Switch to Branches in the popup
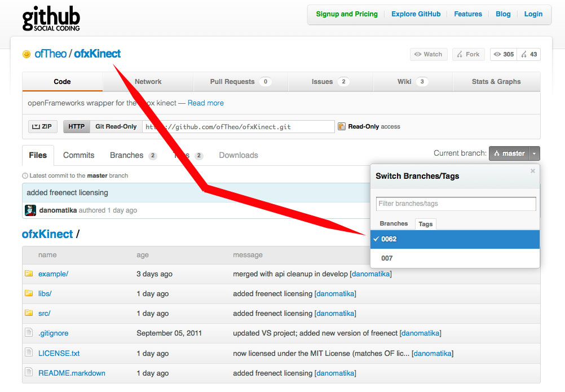 coord(394,223)
